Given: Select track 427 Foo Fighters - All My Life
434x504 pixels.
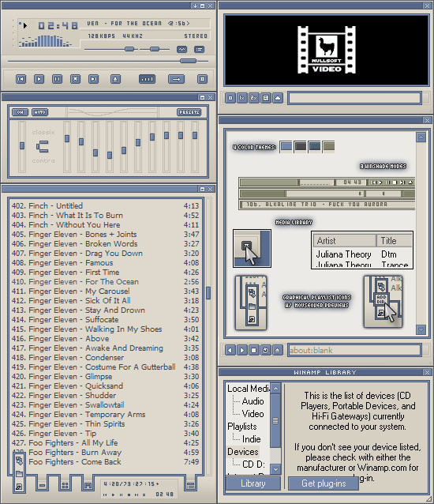Looking at the screenshot, I should click(105, 442).
